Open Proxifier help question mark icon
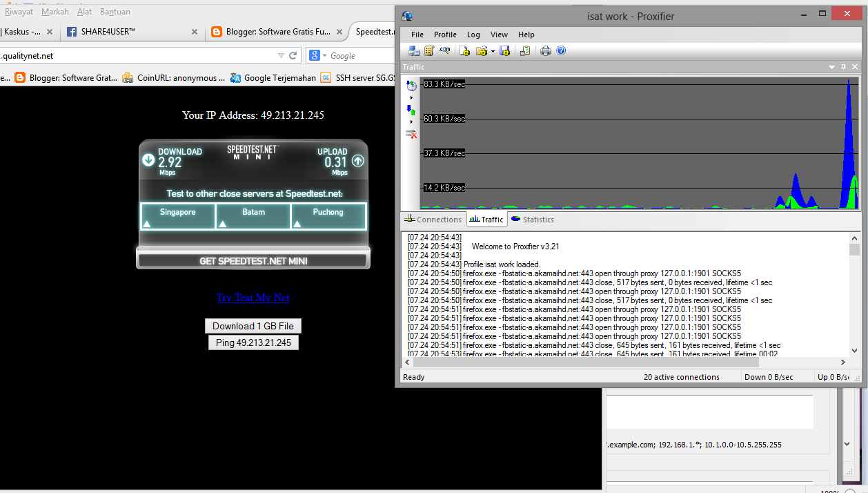This screenshot has height=493, width=868. [561, 51]
